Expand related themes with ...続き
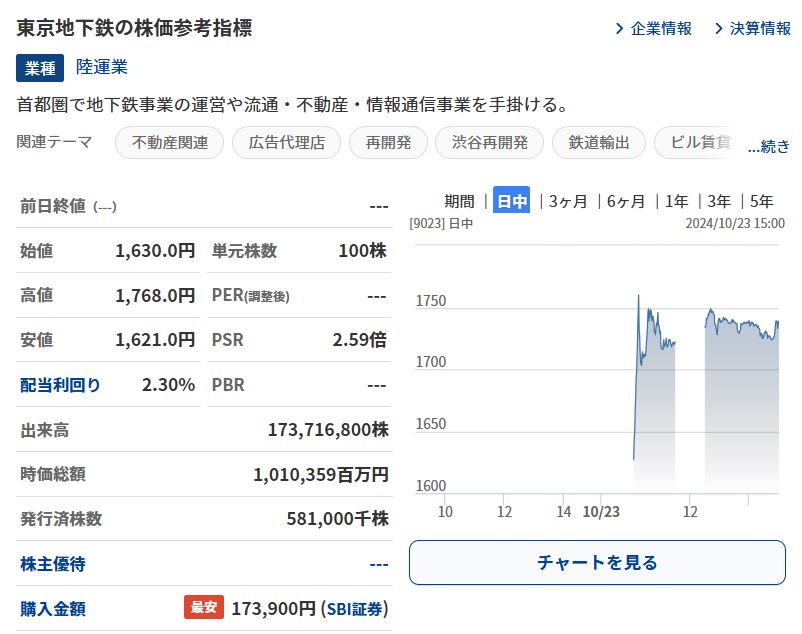This screenshot has height=634, width=802. click(769, 147)
